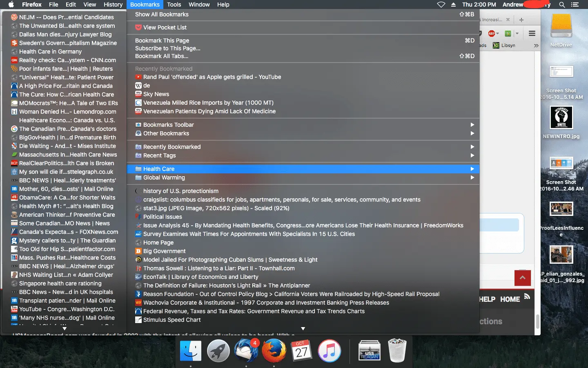
Task: Click the Adblock Plus toolbar icon
Action: point(492,34)
